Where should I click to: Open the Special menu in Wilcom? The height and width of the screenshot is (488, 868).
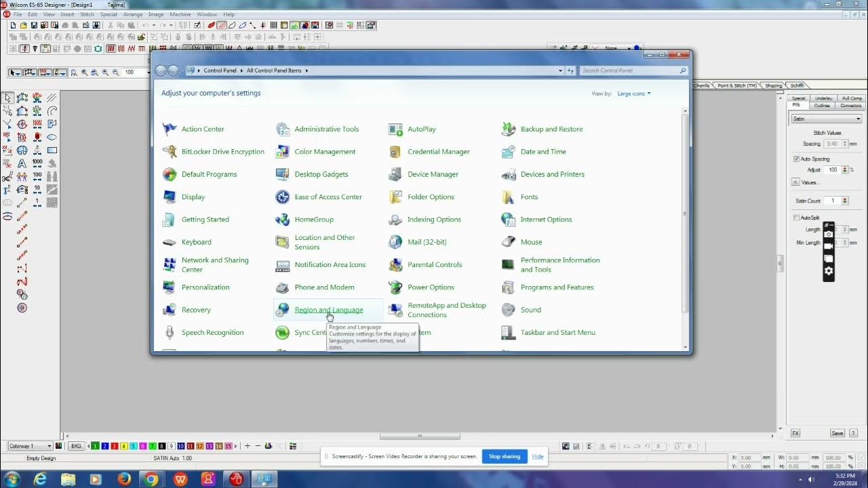pos(108,14)
